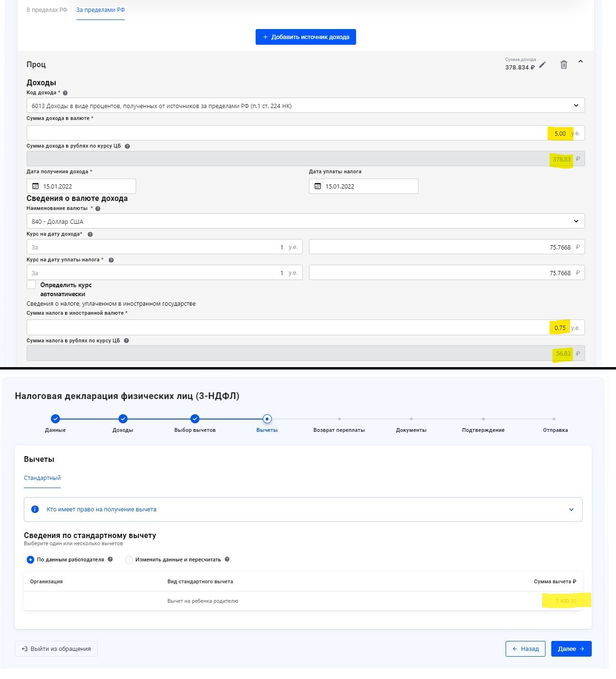
Task: Click the Отправка step label
Action: click(x=555, y=430)
